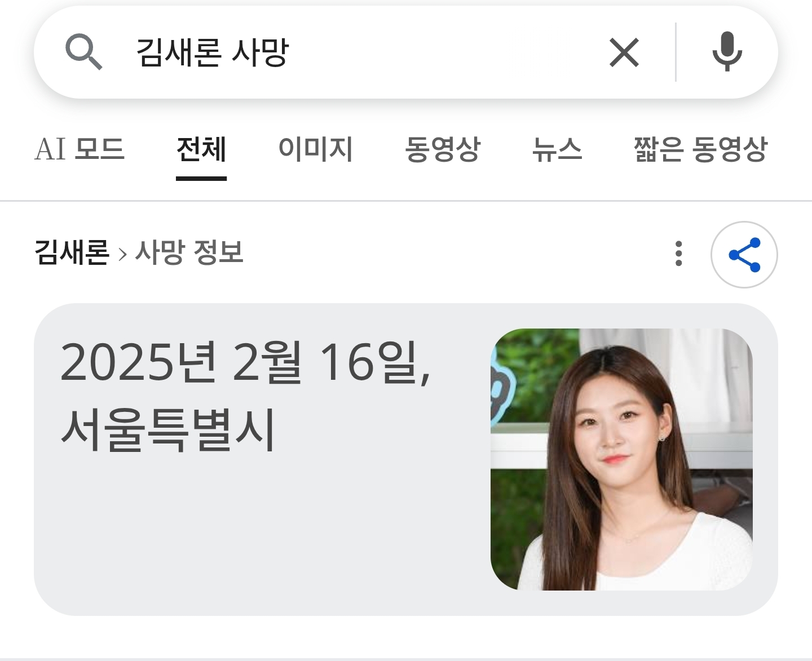Image resolution: width=812 pixels, height=661 pixels.
Task: Click the 서울특별시 location text
Action: coord(168,430)
